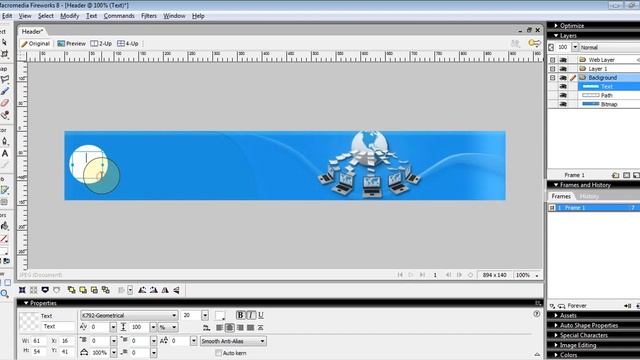Image resolution: width=640 pixels, height=360 pixels.
Task: Click the GIF animation looping icon
Action: click(x=562, y=306)
